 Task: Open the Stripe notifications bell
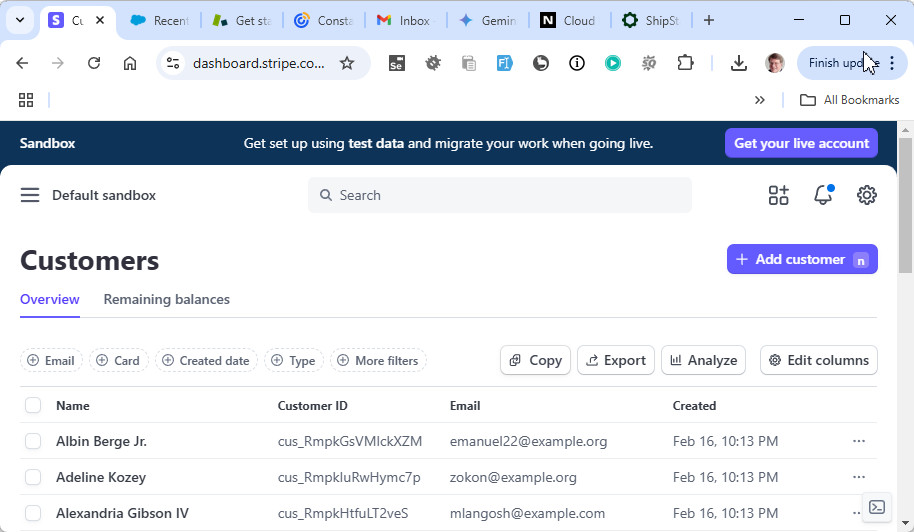823,195
